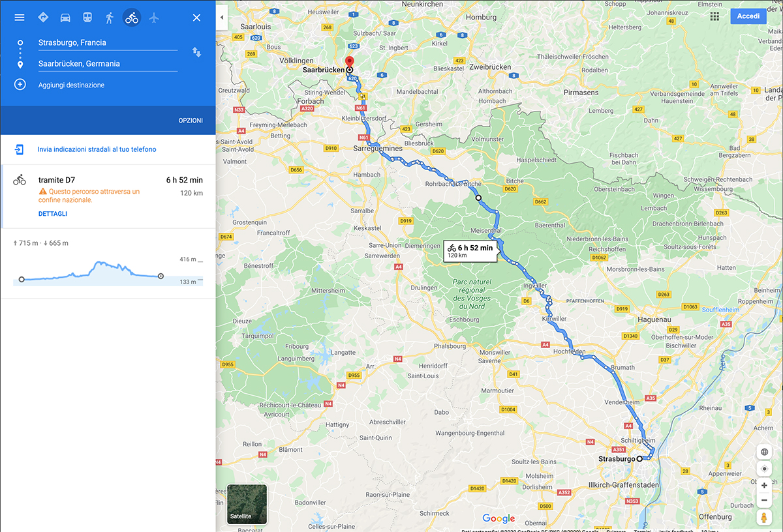Add a destination with plus icon
Image resolution: width=783 pixels, height=532 pixels.
20,85
